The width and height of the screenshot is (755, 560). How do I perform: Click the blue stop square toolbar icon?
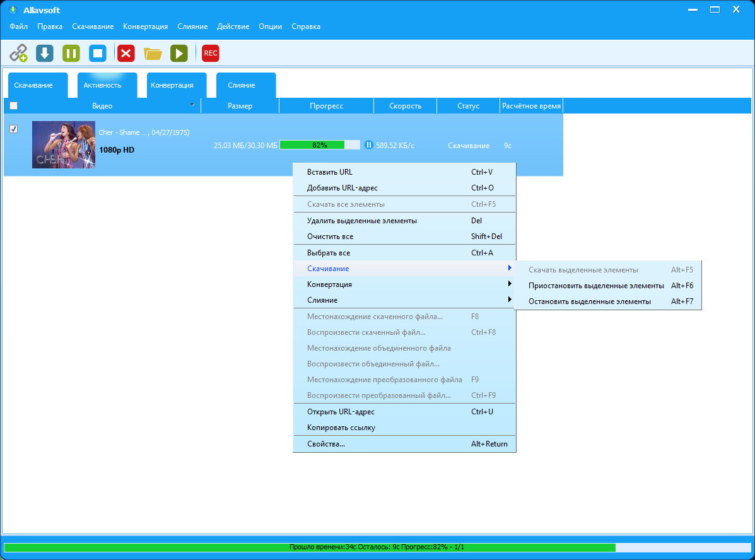tap(98, 53)
